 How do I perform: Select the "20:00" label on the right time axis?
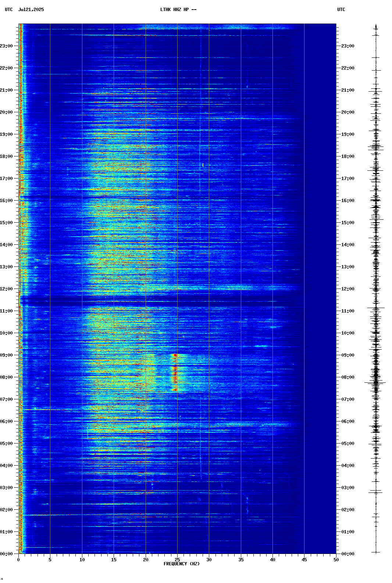point(348,112)
